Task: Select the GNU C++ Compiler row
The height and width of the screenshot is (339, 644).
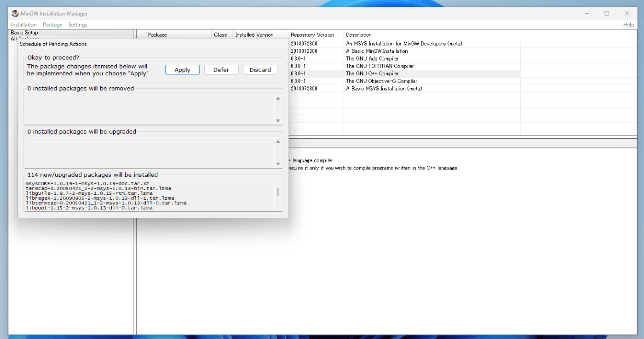Action: click(404, 73)
